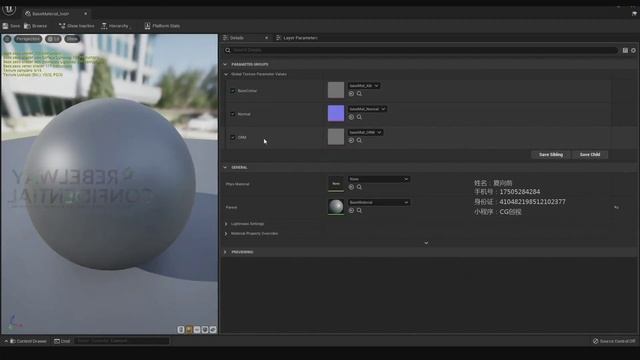Browse to BaseColour texture in Content Browser
The image size is (640, 360).
point(359,93)
